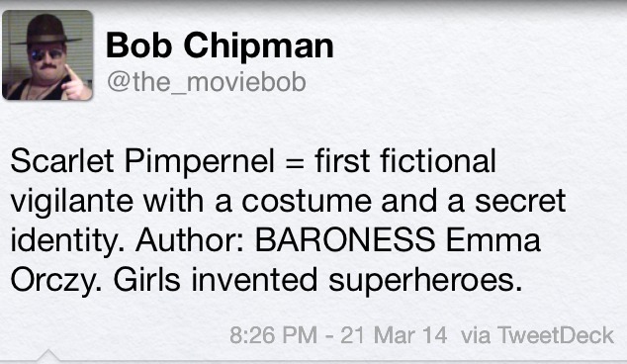
Task: Open the Bob Chipman display name
Action: pyautogui.click(x=220, y=46)
